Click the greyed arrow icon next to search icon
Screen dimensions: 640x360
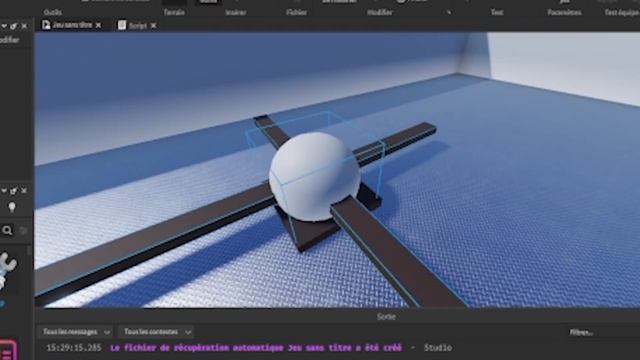tap(23, 231)
